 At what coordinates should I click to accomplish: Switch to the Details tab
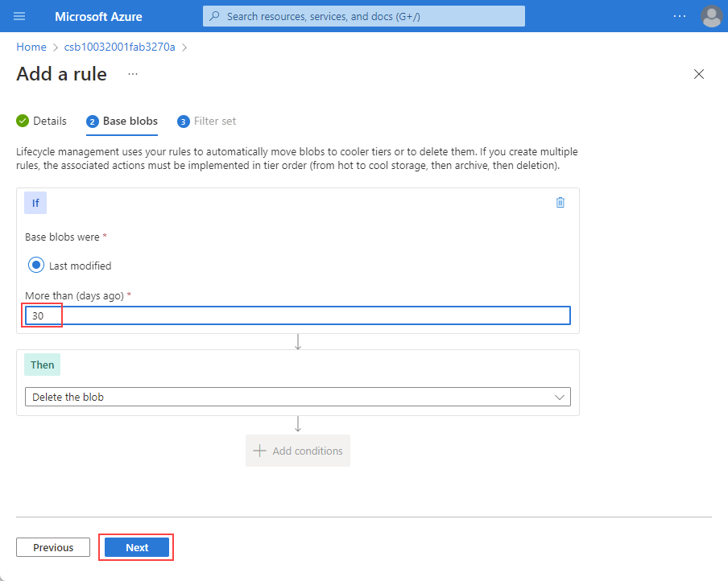[49, 121]
